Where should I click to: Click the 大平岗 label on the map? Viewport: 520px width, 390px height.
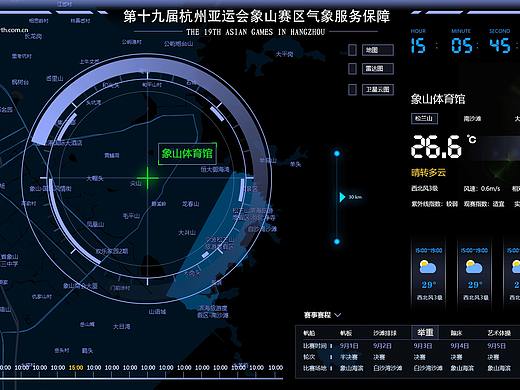tap(284, 54)
